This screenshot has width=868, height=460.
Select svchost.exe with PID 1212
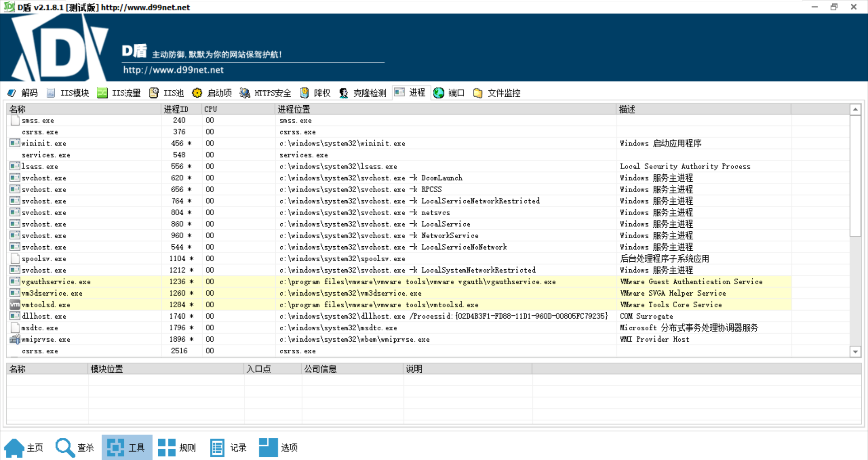pos(399,270)
